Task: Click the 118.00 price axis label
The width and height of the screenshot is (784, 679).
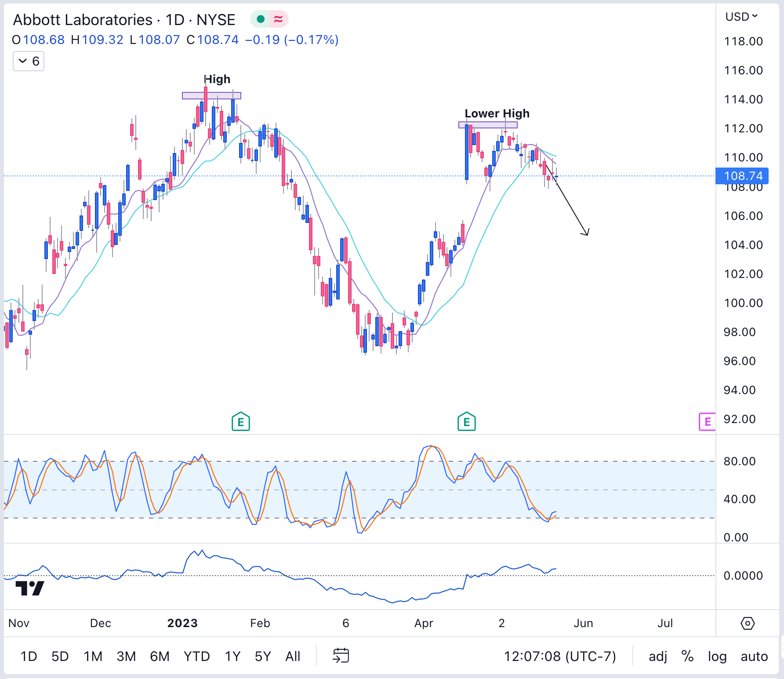Action: tap(743, 41)
